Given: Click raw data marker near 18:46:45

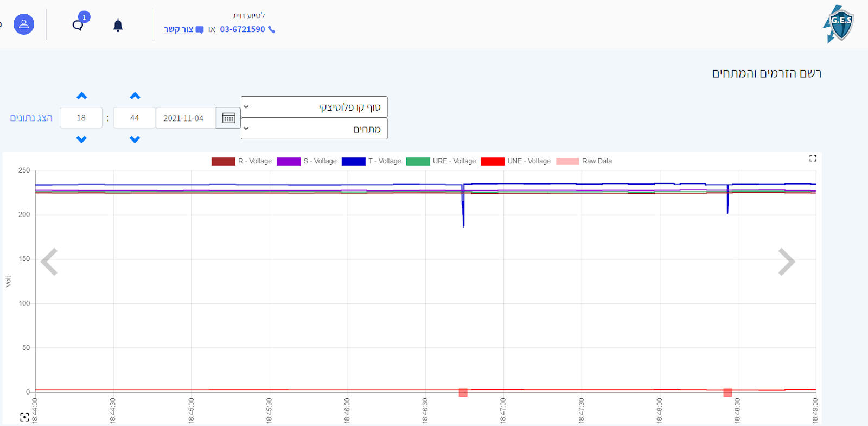Looking at the screenshot, I should pyautogui.click(x=463, y=392).
